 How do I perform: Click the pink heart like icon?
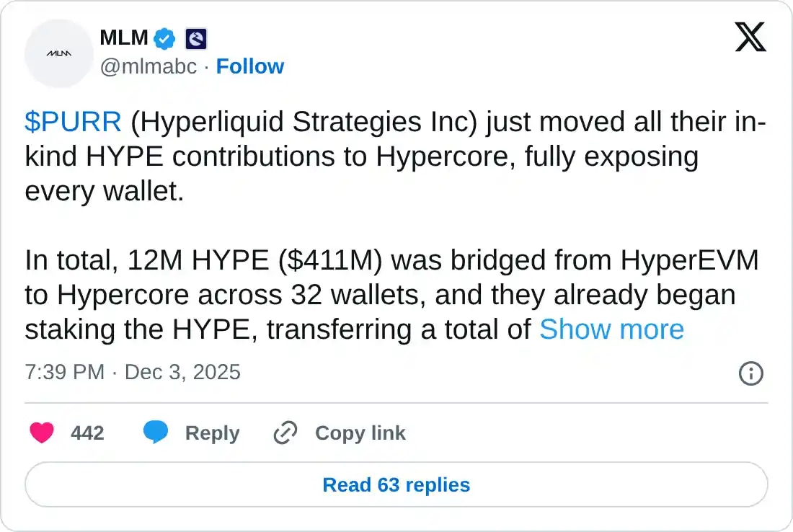(x=42, y=433)
